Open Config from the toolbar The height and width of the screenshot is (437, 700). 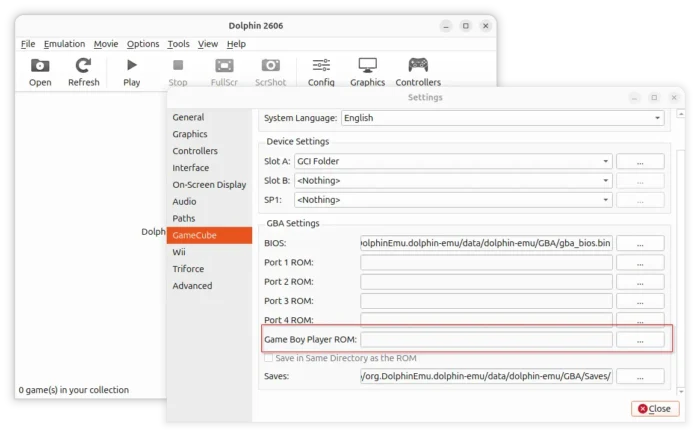tap(321, 71)
